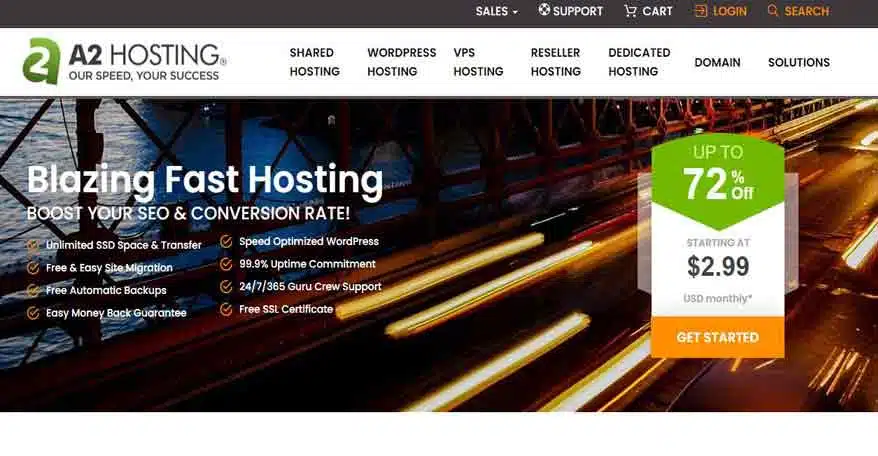Open the Cart link
The width and height of the screenshot is (878, 456).
click(x=657, y=11)
